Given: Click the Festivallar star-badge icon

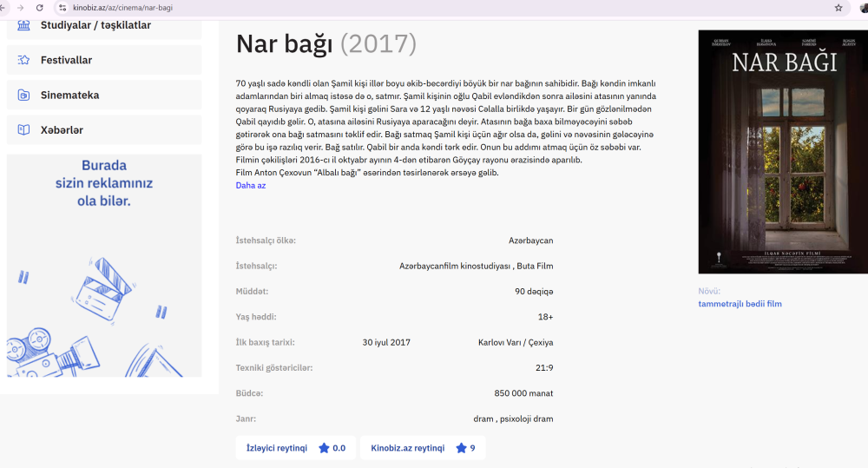Looking at the screenshot, I should click(x=23, y=60).
